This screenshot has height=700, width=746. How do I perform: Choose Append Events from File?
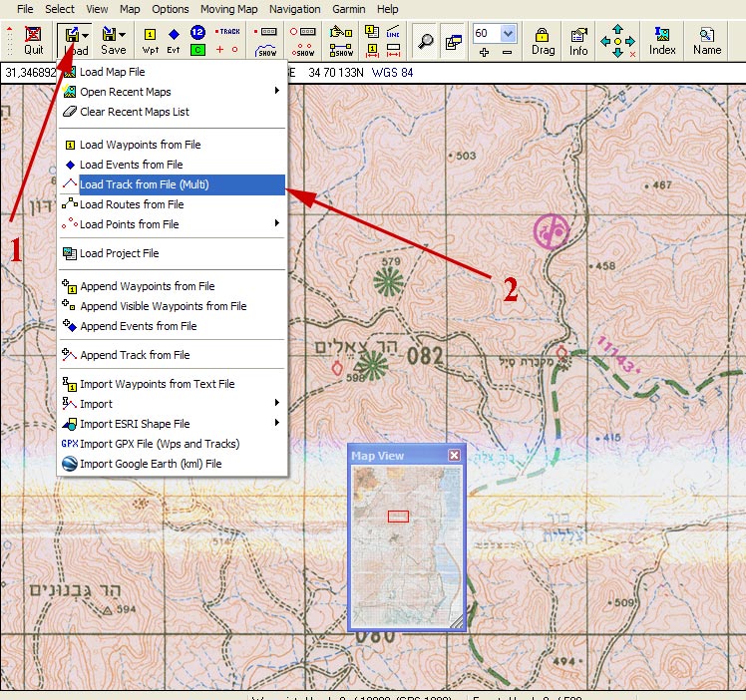click(x=173, y=326)
